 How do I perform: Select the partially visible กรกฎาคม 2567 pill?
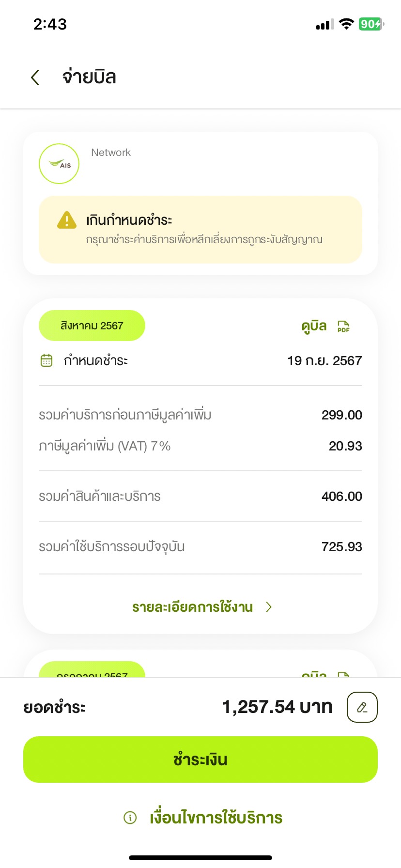pyautogui.click(x=92, y=669)
